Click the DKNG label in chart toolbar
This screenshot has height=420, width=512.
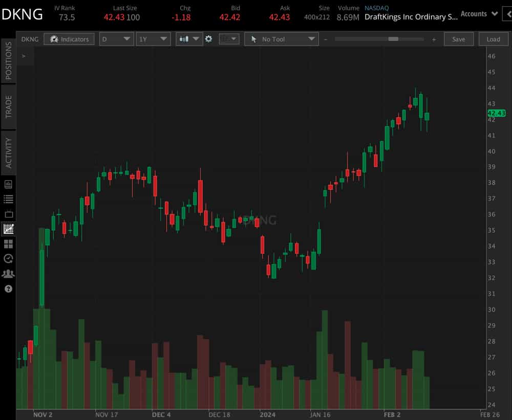pyautogui.click(x=30, y=39)
